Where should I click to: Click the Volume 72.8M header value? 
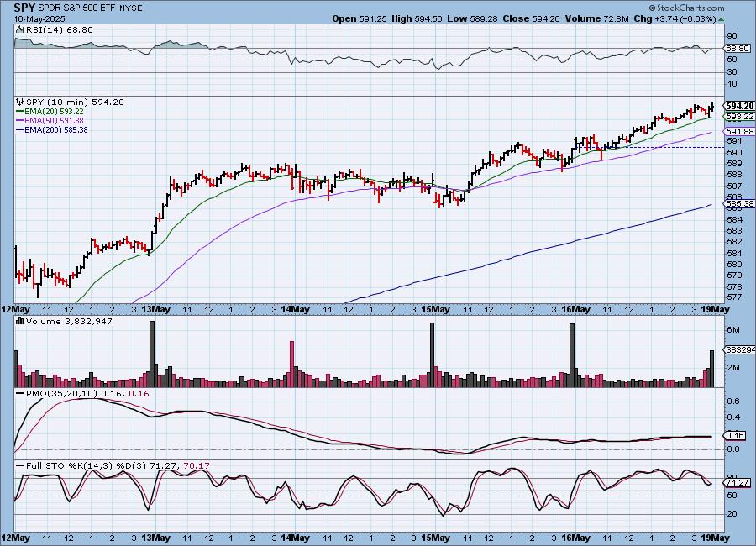[x=596, y=18]
